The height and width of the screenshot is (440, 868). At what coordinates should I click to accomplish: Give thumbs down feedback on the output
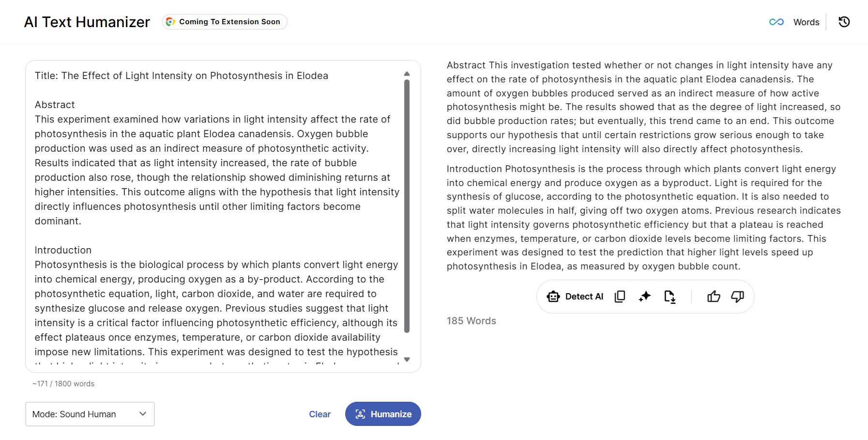coord(736,296)
